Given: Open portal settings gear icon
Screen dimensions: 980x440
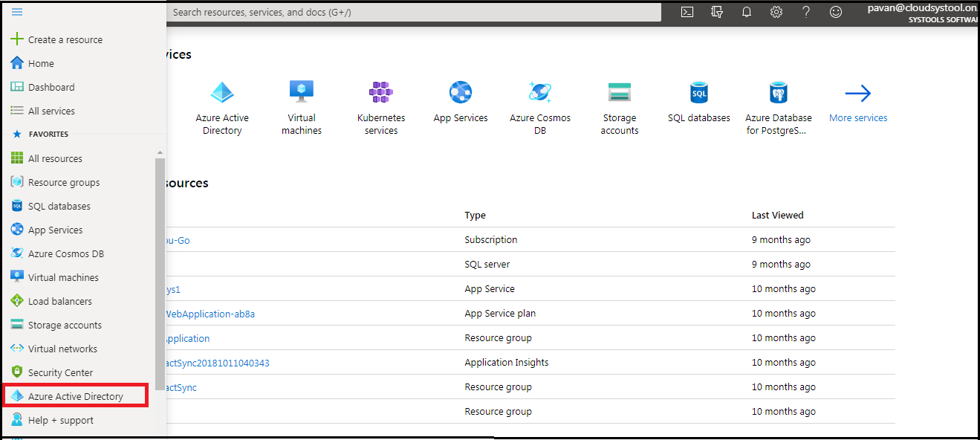Looking at the screenshot, I should click(x=776, y=12).
